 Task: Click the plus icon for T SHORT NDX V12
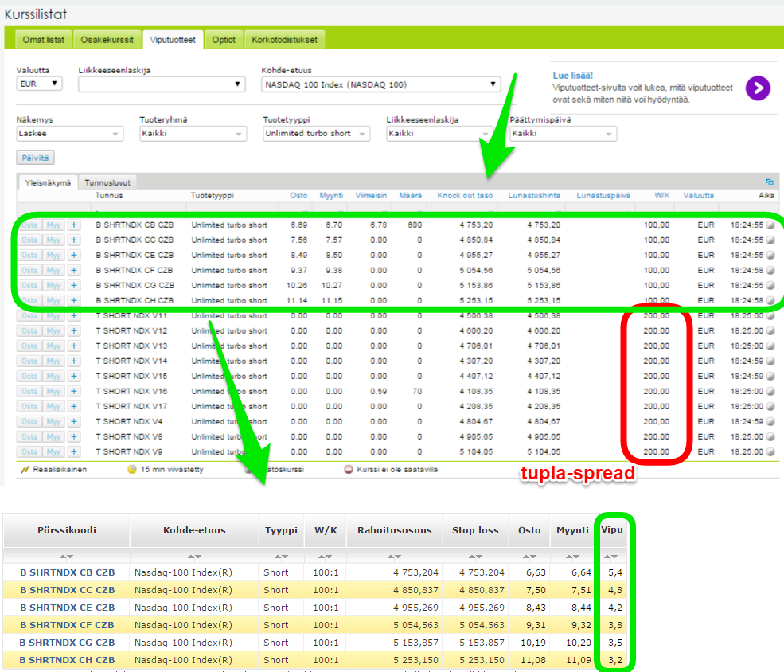point(74,330)
